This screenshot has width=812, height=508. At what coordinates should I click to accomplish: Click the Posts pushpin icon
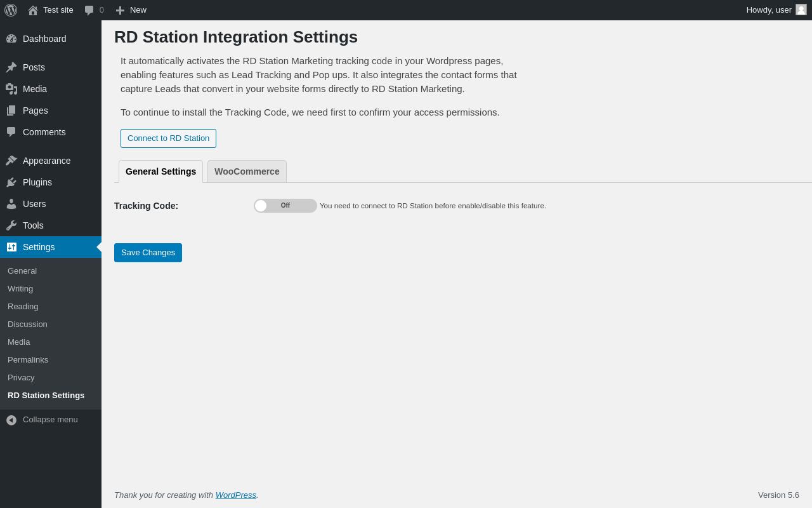point(11,67)
